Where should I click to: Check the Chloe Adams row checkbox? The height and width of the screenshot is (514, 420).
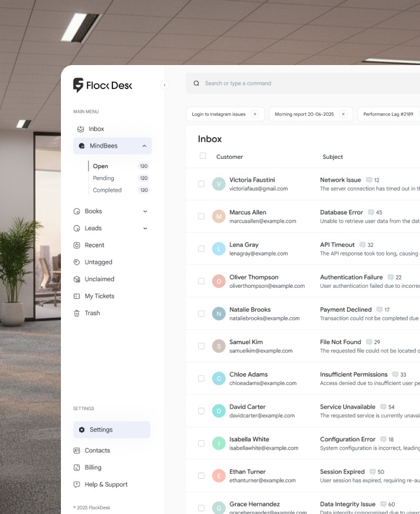click(201, 379)
